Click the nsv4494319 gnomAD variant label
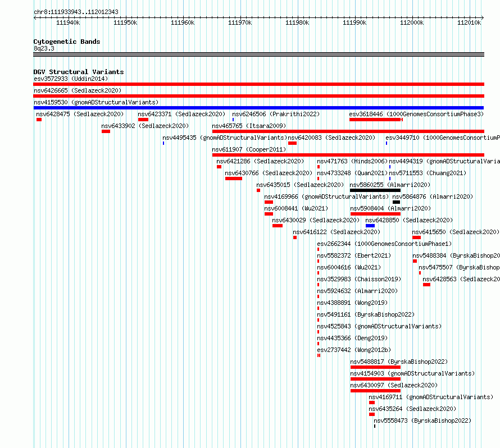500x448 pixels. tap(444, 161)
